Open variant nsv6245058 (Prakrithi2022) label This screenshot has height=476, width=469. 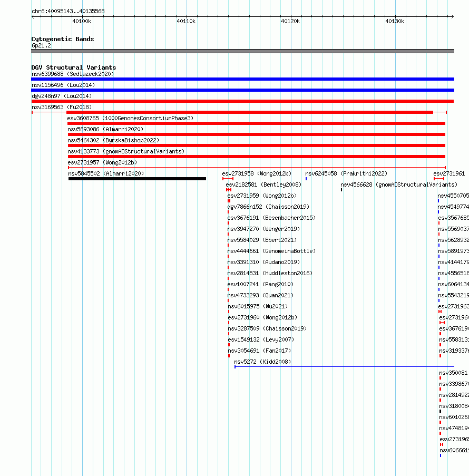click(346, 173)
